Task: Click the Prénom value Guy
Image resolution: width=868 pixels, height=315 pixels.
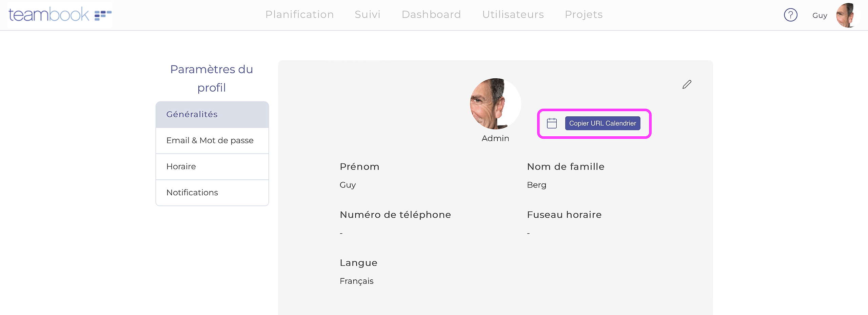Action: click(x=348, y=185)
